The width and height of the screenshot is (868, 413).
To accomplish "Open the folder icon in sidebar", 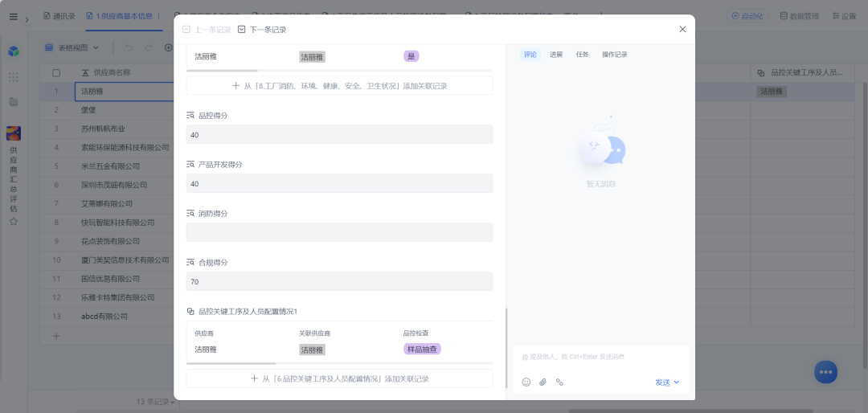I will [14, 102].
